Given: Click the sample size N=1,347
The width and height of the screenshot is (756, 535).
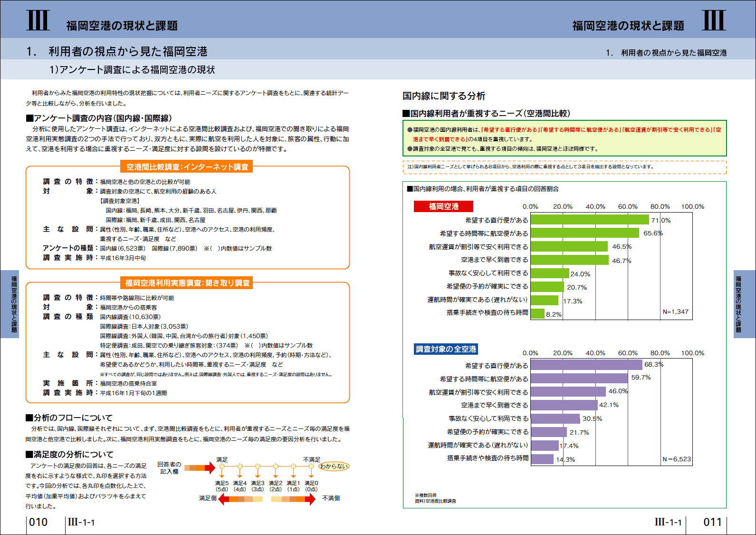Looking at the screenshot, I should click(676, 312).
